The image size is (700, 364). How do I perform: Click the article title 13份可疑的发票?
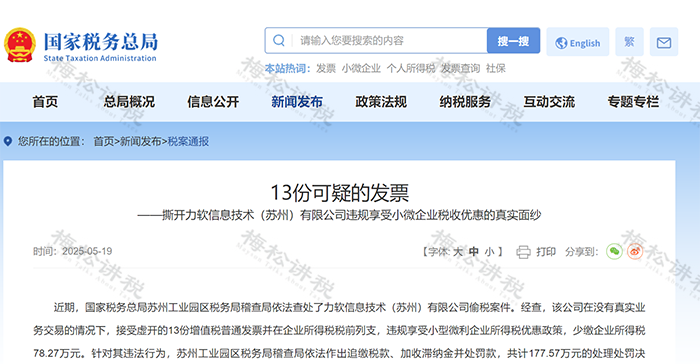point(339,193)
